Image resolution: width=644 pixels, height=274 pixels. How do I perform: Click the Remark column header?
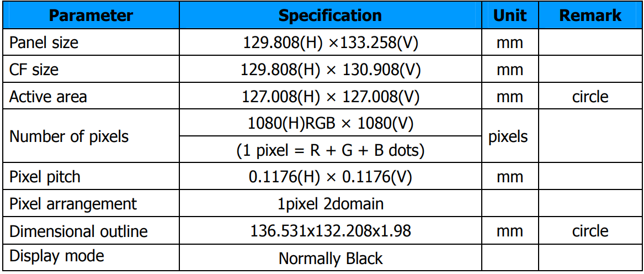coord(590,15)
